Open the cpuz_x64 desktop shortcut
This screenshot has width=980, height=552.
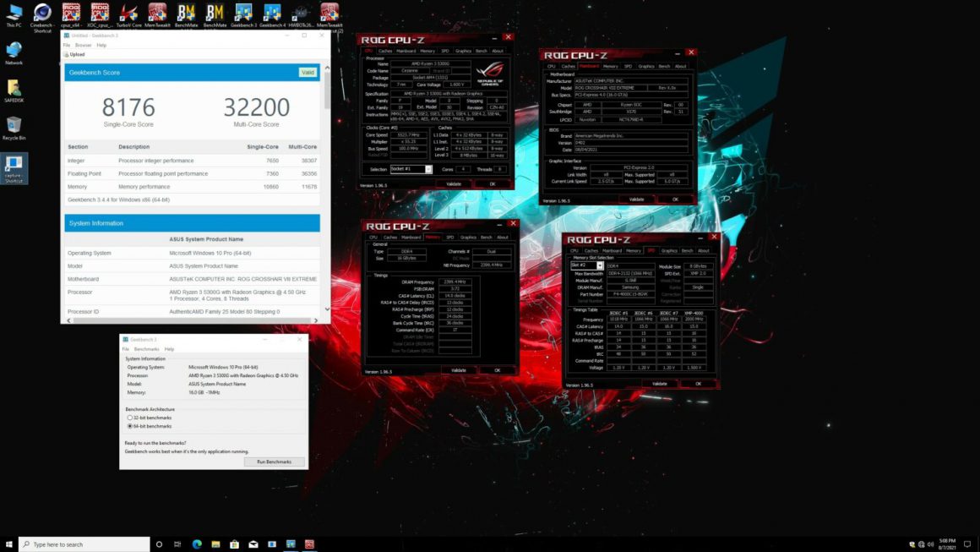click(x=71, y=13)
